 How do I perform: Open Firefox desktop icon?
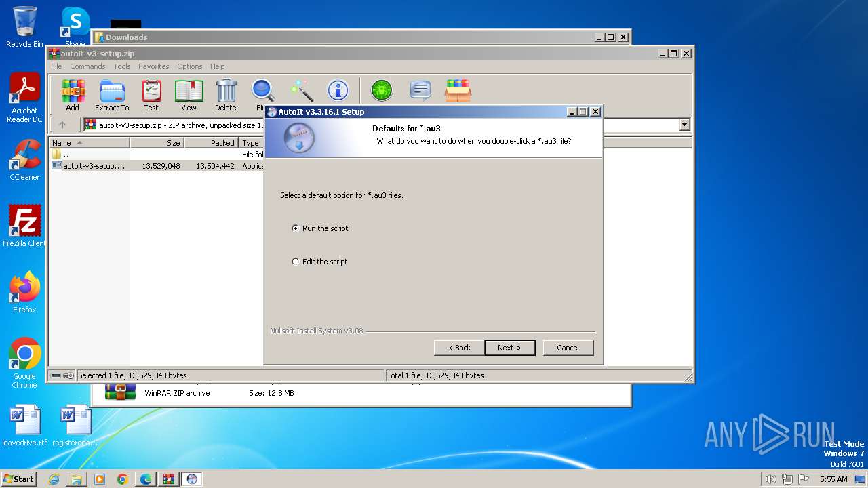(24, 292)
